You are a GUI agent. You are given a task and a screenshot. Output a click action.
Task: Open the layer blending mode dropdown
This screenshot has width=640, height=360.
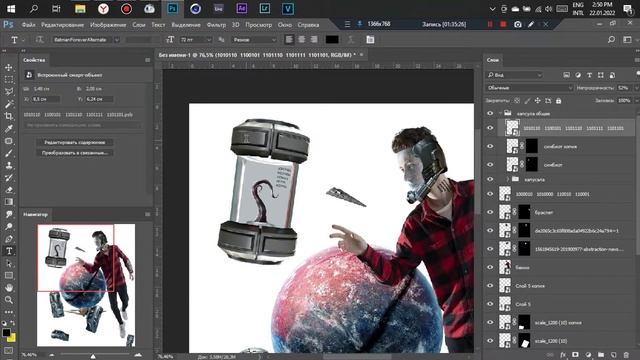(530, 88)
